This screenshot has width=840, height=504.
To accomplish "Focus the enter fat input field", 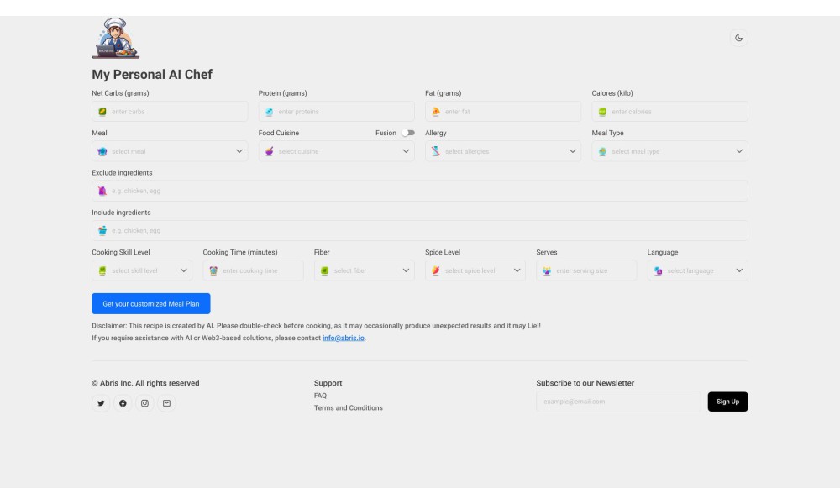I will tap(503, 112).
